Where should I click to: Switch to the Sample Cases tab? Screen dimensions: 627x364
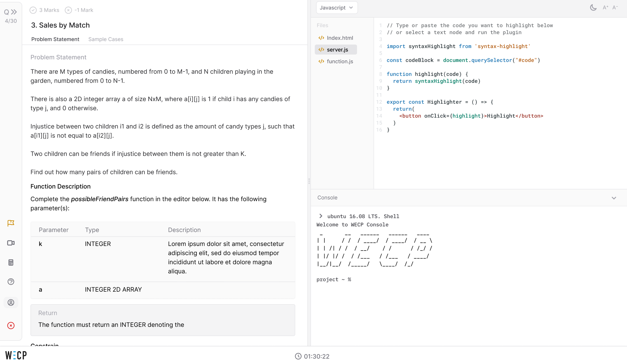pos(106,39)
